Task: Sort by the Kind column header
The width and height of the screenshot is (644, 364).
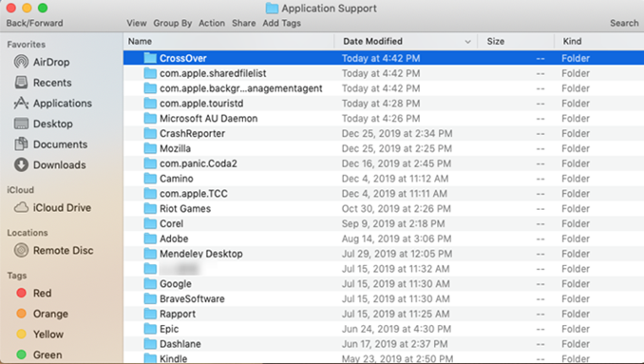Action: pos(572,41)
